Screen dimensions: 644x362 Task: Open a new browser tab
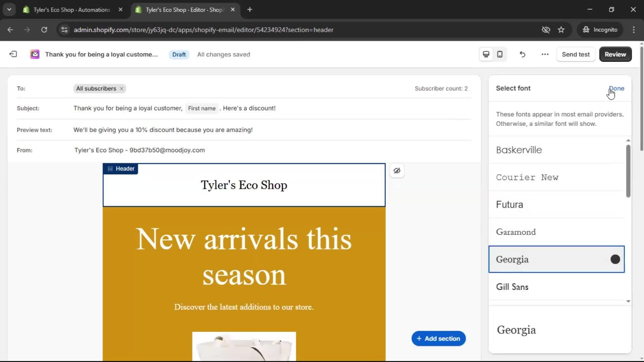click(250, 9)
